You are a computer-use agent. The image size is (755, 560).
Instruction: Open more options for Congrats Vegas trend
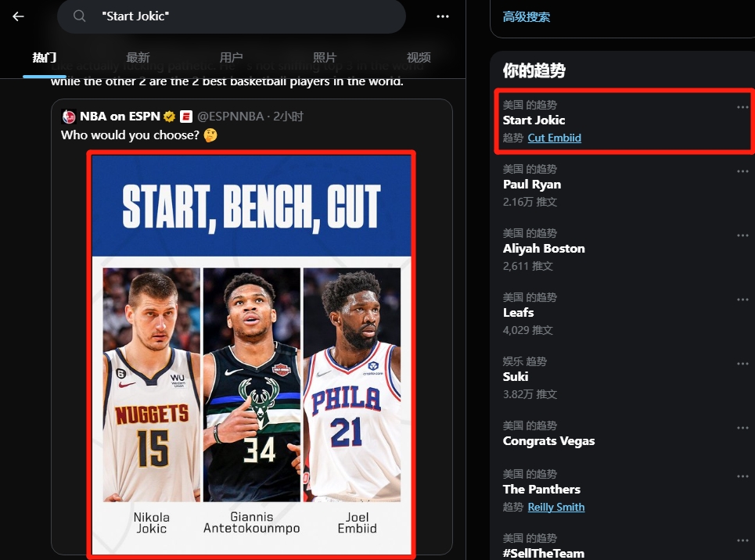click(x=742, y=428)
